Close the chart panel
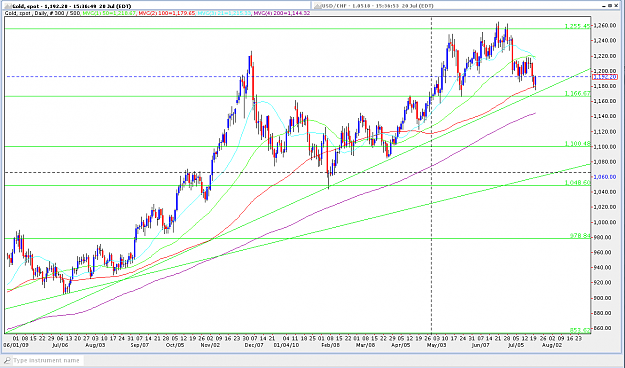625x368 pixels. pyautogui.click(x=617, y=6)
